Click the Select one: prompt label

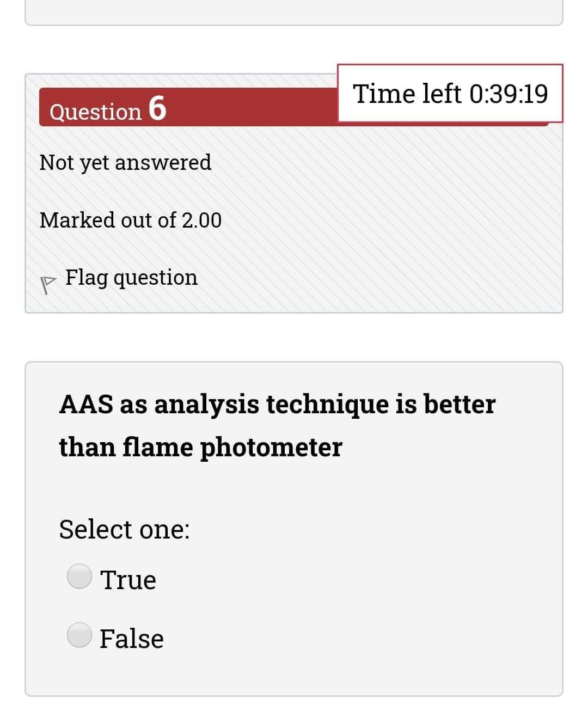(x=125, y=529)
